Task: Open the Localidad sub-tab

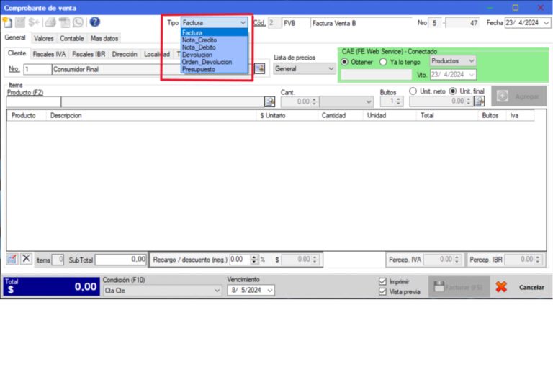Action: click(156, 54)
